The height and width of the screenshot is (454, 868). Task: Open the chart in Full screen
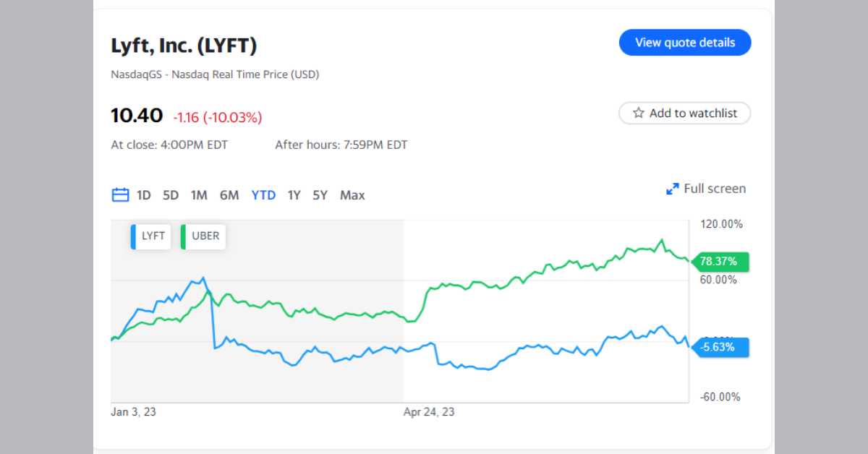[x=706, y=189]
